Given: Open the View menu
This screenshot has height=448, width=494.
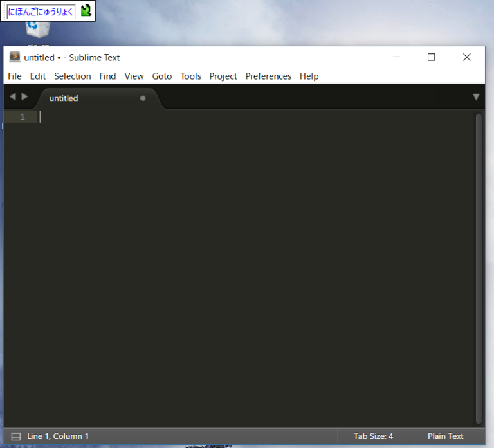Looking at the screenshot, I should [134, 76].
